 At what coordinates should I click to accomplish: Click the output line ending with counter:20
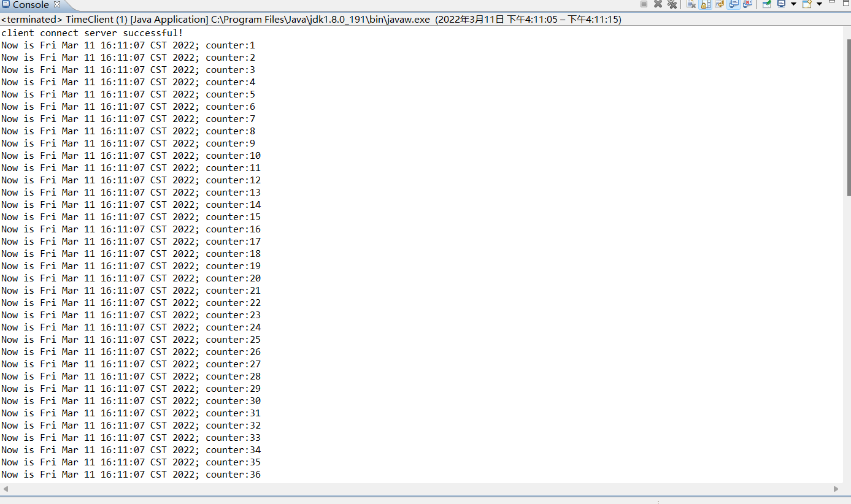131,278
